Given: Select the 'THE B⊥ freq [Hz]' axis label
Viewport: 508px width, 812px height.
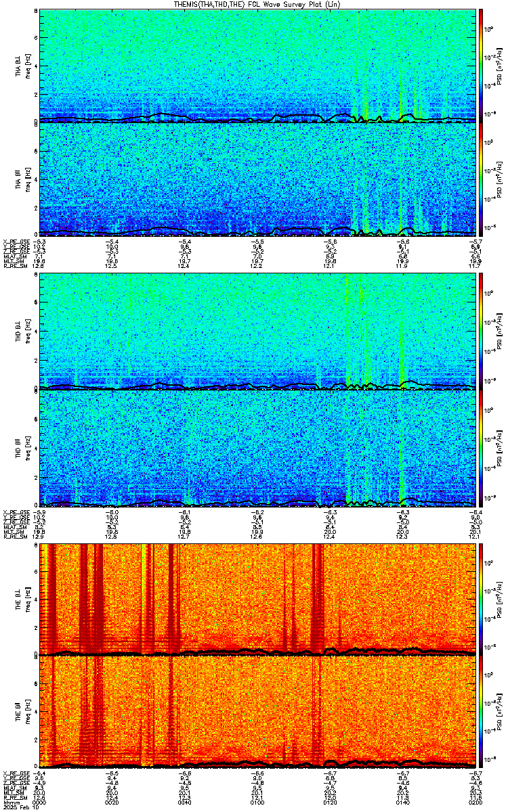Looking at the screenshot, I should 23,600.
